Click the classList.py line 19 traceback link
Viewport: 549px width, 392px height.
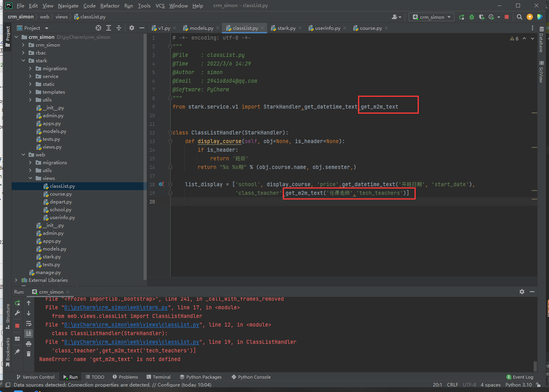point(131,342)
